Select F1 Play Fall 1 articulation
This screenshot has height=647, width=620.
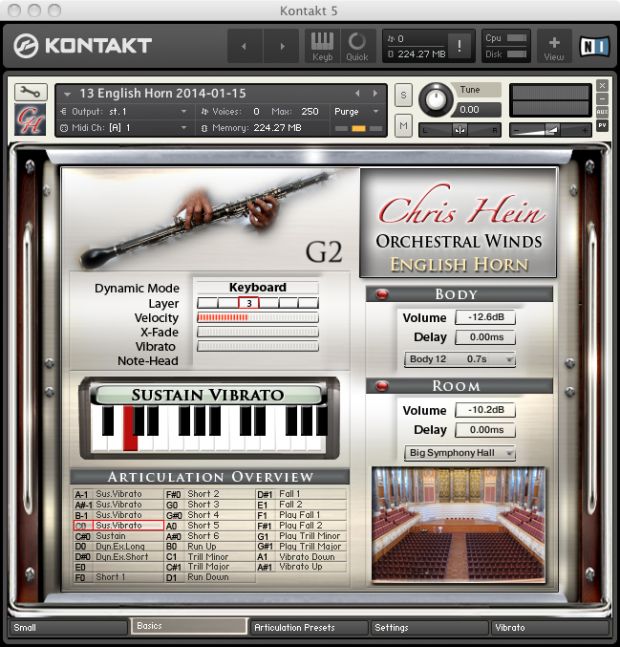302,515
